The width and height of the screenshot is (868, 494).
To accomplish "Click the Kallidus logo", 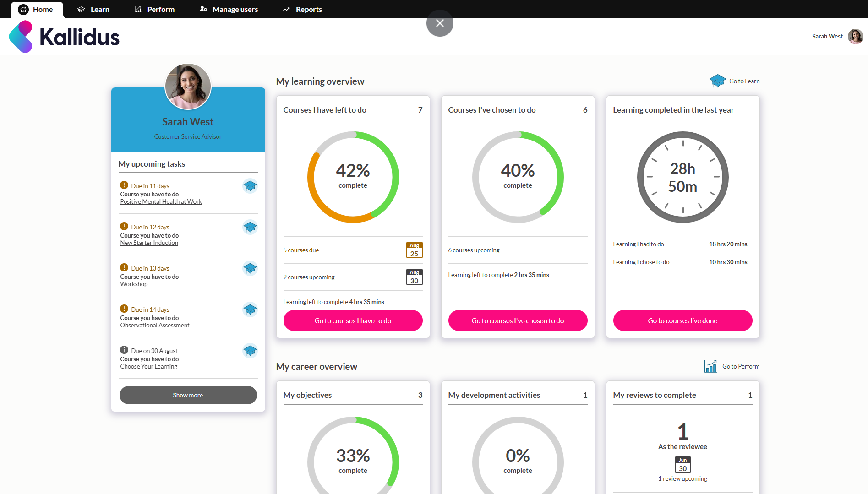I will [x=63, y=36].
